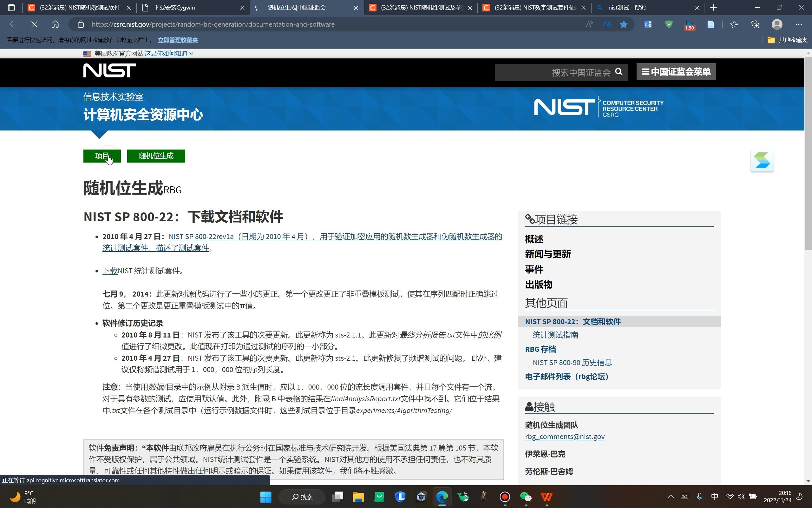Email rbg_comments@nist.gov link
Screen dimensions: 812x508
pos(565,437)
